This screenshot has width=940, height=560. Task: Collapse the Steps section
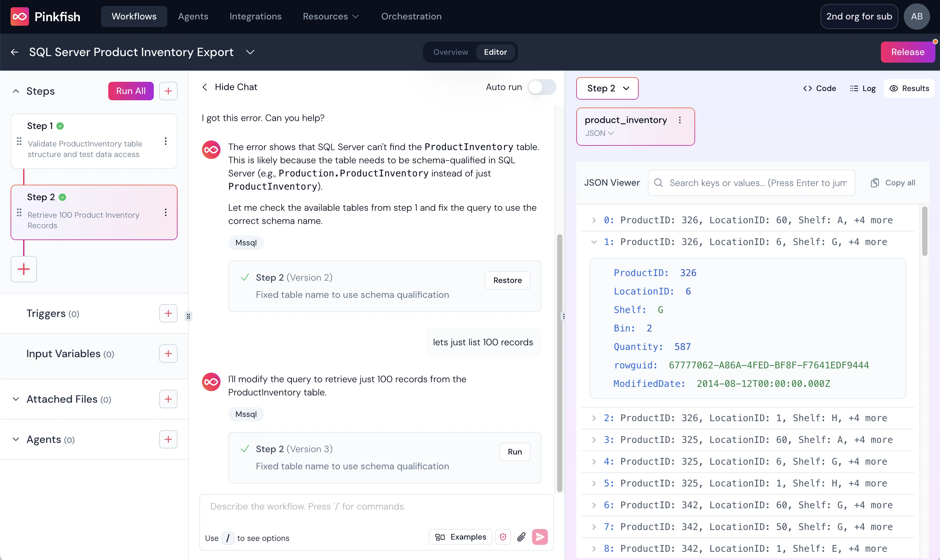pos(16,91)
